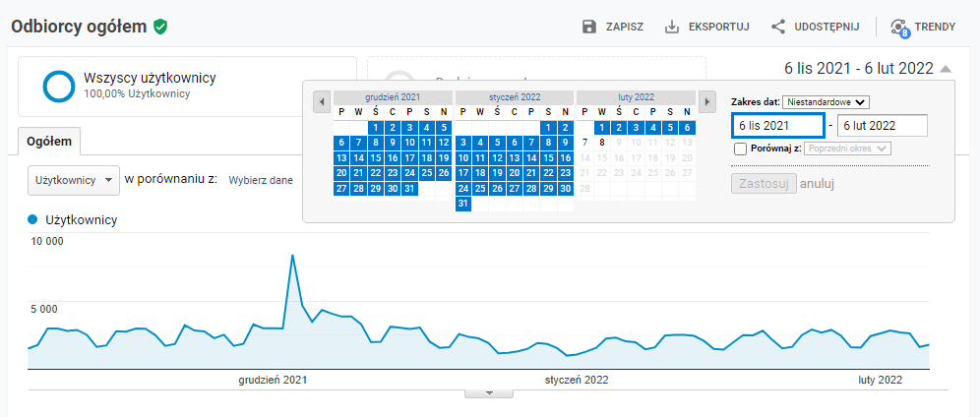The image size is (980, 417).
Task: Select 1 February 2022 in the calendar
Action: pos(601,128)
